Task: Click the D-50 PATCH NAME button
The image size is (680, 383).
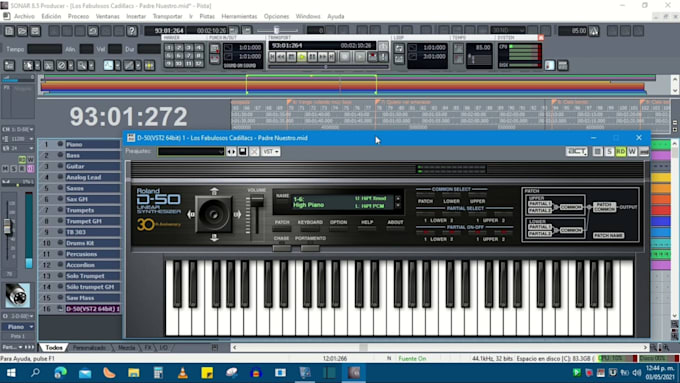Action: [x=608, y=235]
